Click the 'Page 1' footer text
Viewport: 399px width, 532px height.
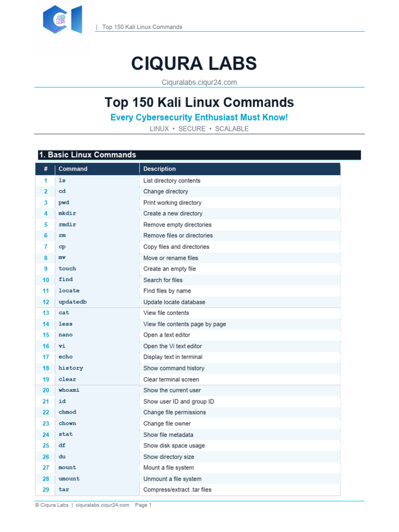[143, 505]
